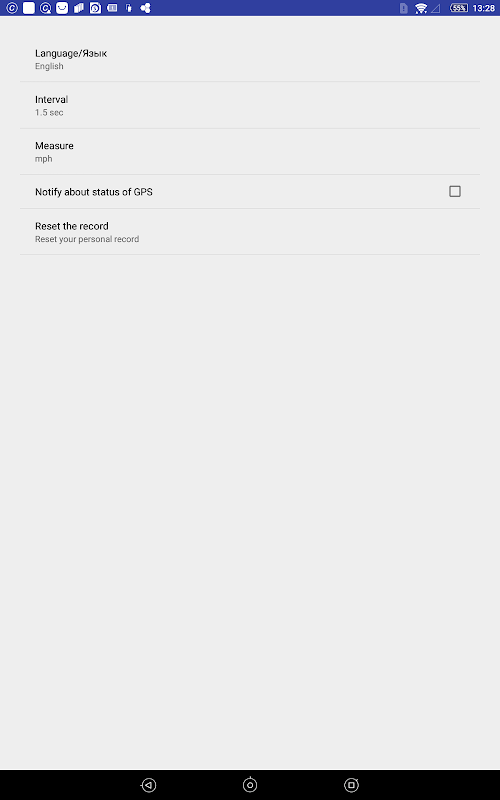Tap the Notify about status of GPS label
Screen dimensions: 500x800
click(x=94, y=192)
